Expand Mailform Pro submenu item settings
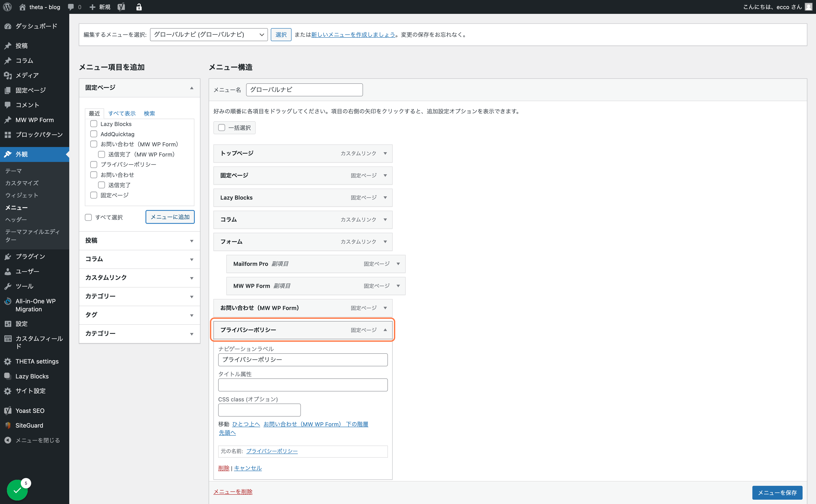Screen dimensions: 816x504 398,264
